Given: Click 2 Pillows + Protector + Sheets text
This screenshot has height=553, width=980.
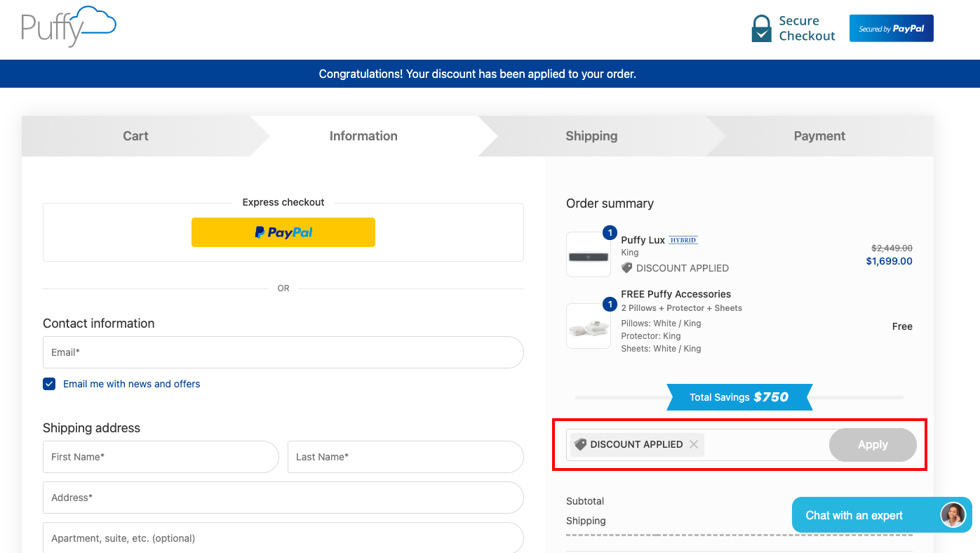Looking at the screenshot, I should [x=682, y=308].
